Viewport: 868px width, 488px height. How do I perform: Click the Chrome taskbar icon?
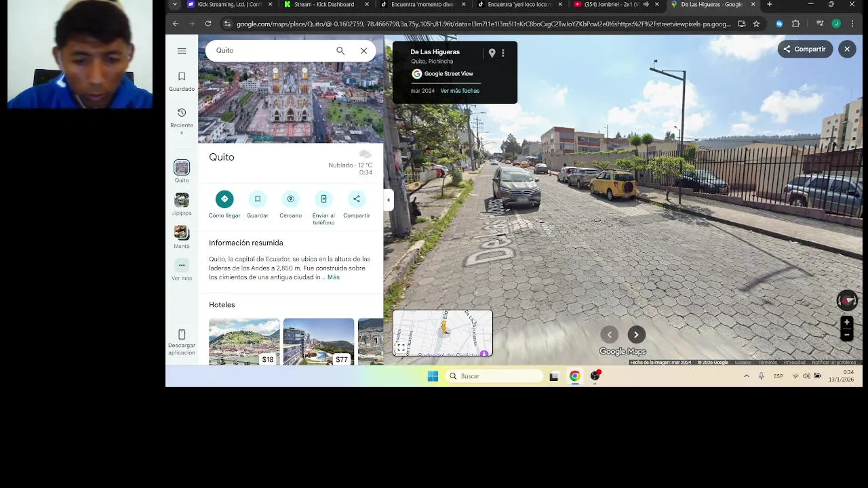tap(574, 376)
